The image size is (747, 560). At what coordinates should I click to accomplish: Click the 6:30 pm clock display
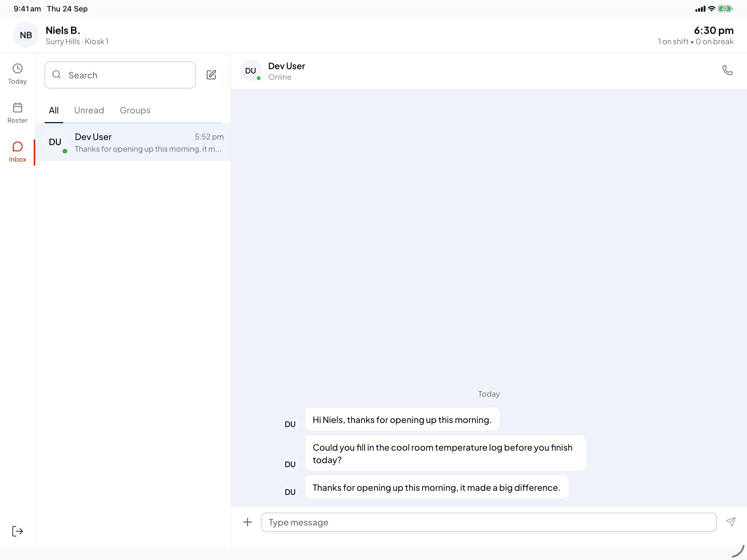714,30
